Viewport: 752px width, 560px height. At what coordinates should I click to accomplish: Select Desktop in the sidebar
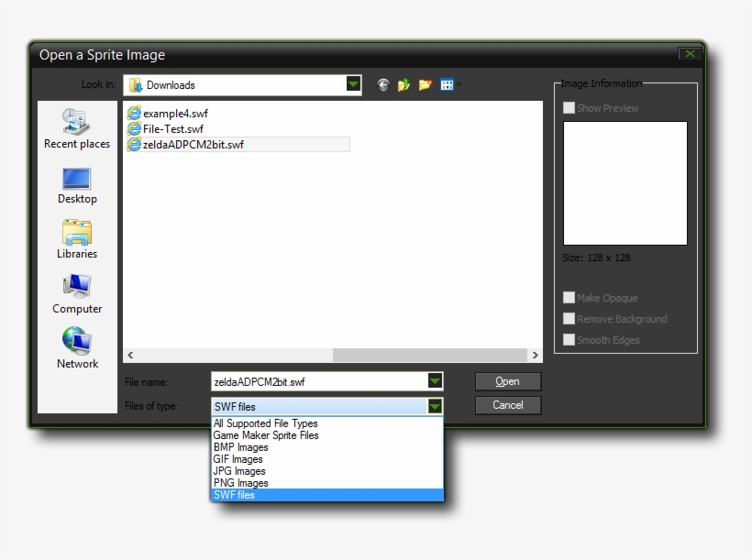coord(76,183)
